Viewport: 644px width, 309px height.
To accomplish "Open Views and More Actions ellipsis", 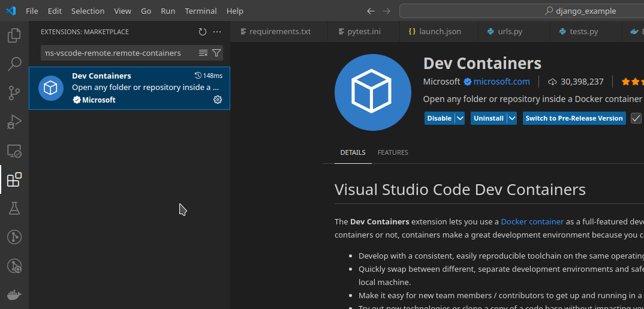I will (x=217, y=32).
